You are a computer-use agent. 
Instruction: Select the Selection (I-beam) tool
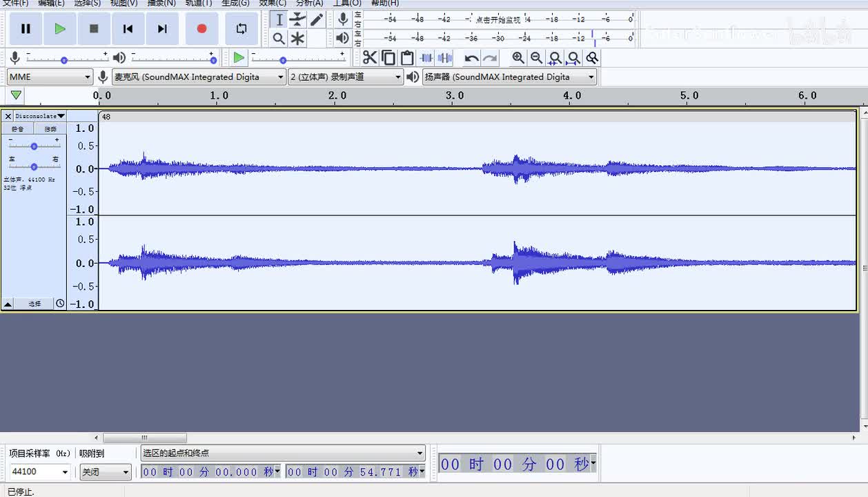pyautogui.click(x=279, y=19)
